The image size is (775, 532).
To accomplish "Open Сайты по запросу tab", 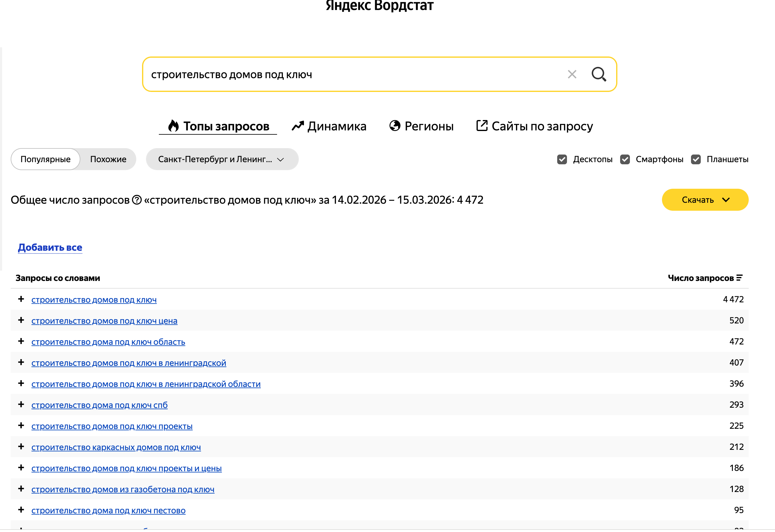I will coord(534,126).
